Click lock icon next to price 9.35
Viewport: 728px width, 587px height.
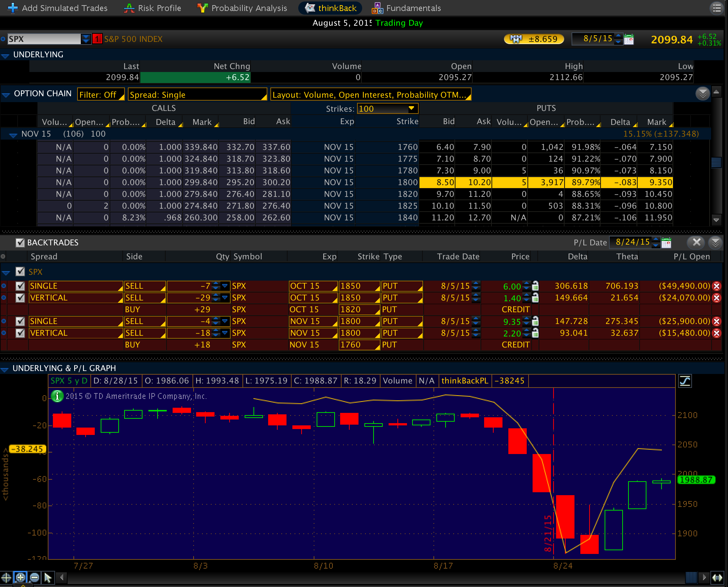click(536, 321)
